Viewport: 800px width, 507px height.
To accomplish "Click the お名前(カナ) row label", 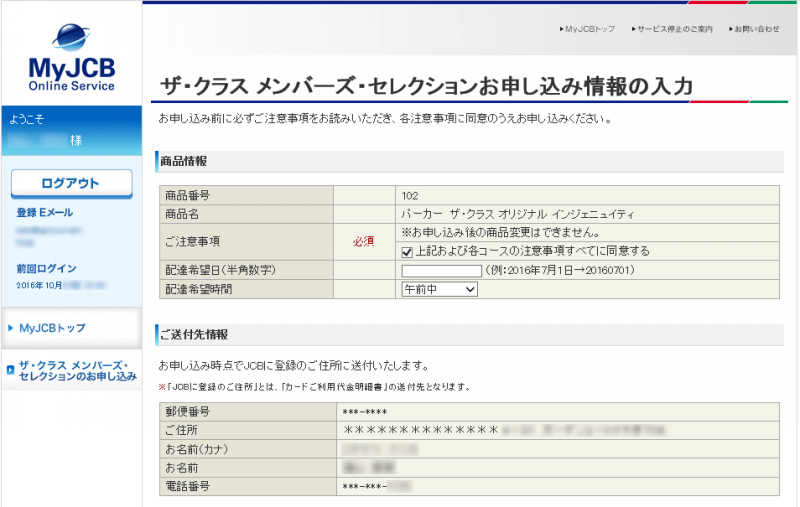I will [x=196, y=449].
